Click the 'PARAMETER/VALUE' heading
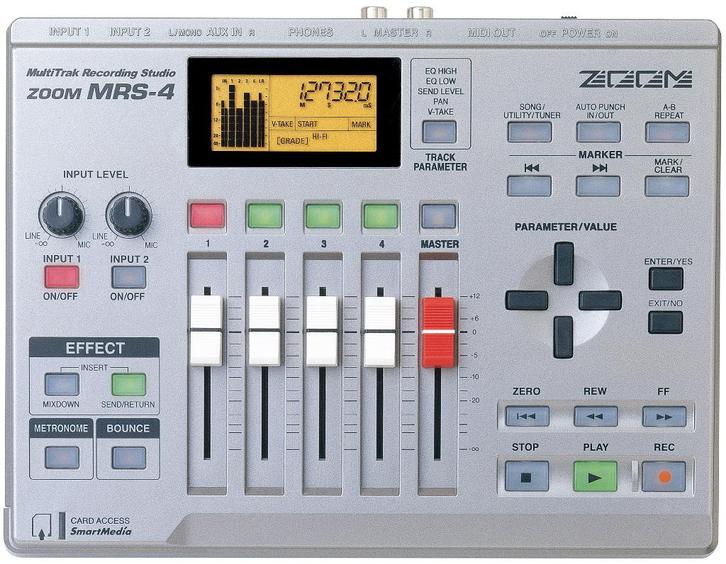Viewport: 726px width, 564px height. pyautogui.click(x=565, y=227)
